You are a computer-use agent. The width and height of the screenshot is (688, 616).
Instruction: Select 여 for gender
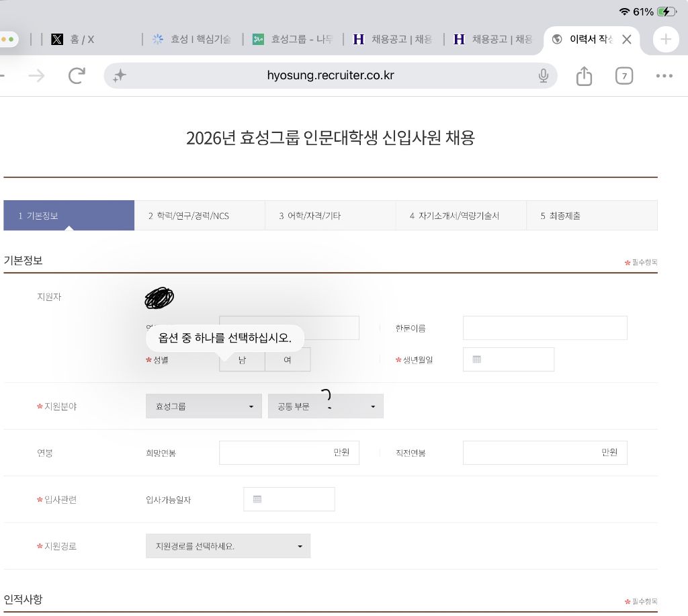[x=288, y=360]
